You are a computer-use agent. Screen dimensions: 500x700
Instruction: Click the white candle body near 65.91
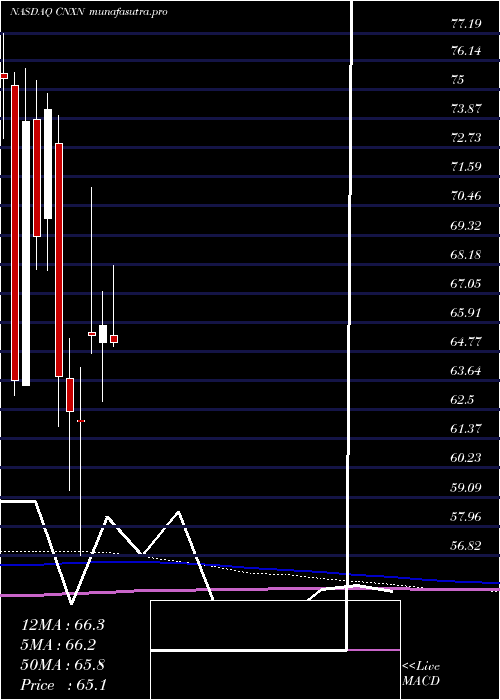coord(103,334)
